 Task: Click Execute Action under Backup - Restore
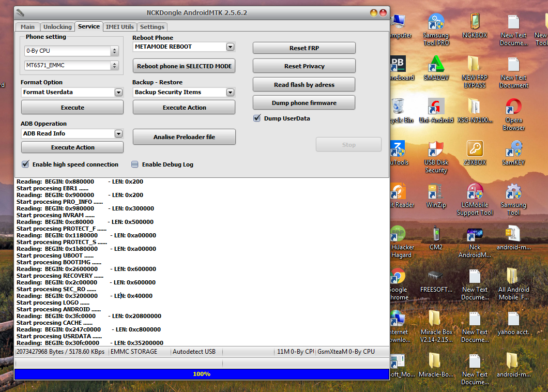point(184,108)
